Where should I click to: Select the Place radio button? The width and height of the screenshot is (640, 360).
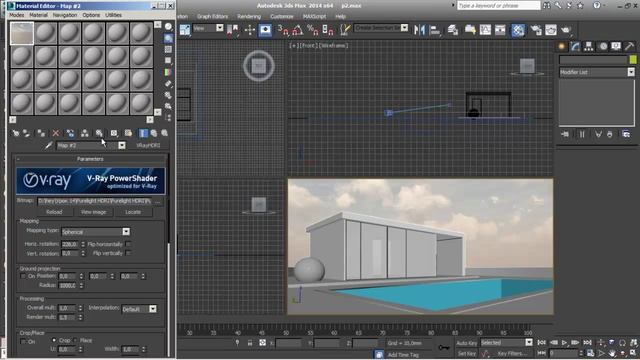75,340
